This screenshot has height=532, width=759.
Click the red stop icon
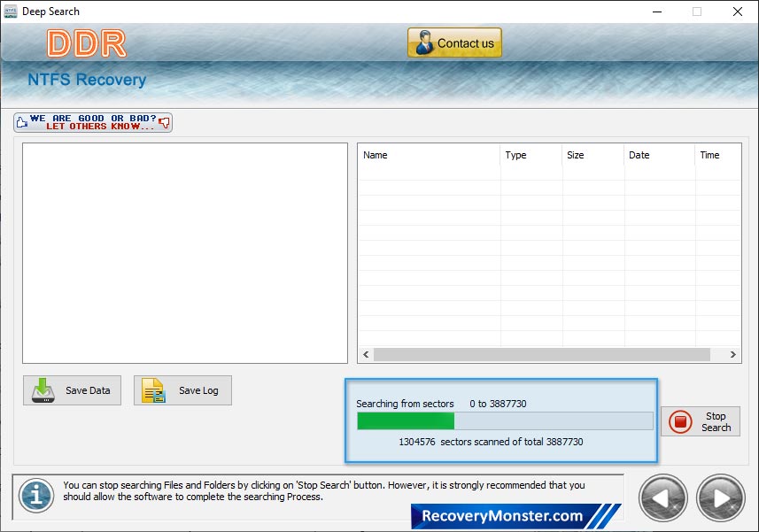(680, 421)
